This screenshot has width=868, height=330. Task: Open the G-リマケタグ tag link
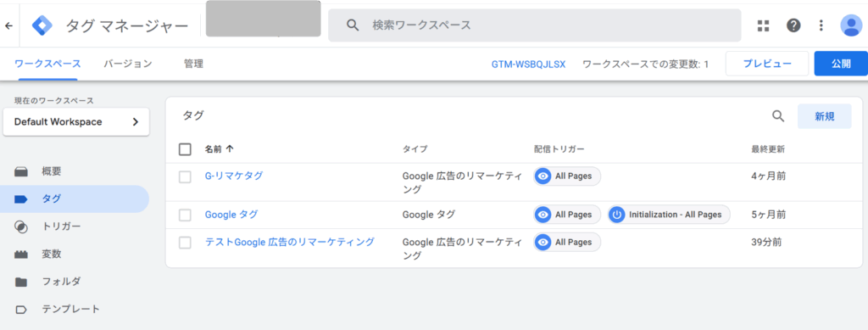[x=234, y=176]
